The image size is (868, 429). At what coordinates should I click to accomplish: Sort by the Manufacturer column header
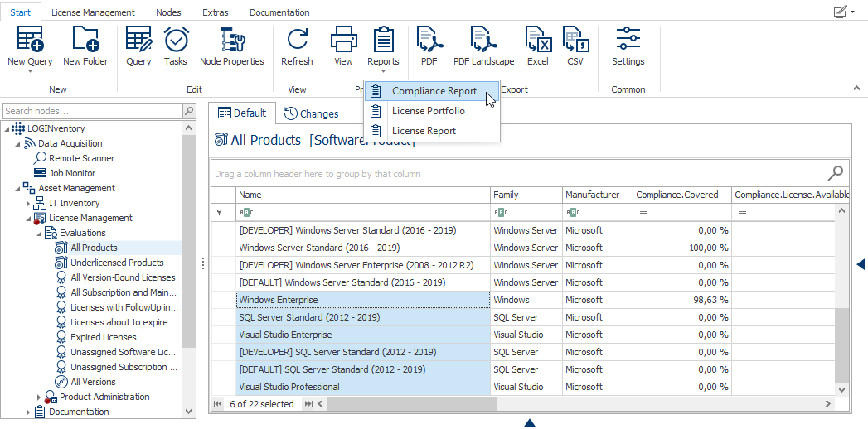(597, 195)
